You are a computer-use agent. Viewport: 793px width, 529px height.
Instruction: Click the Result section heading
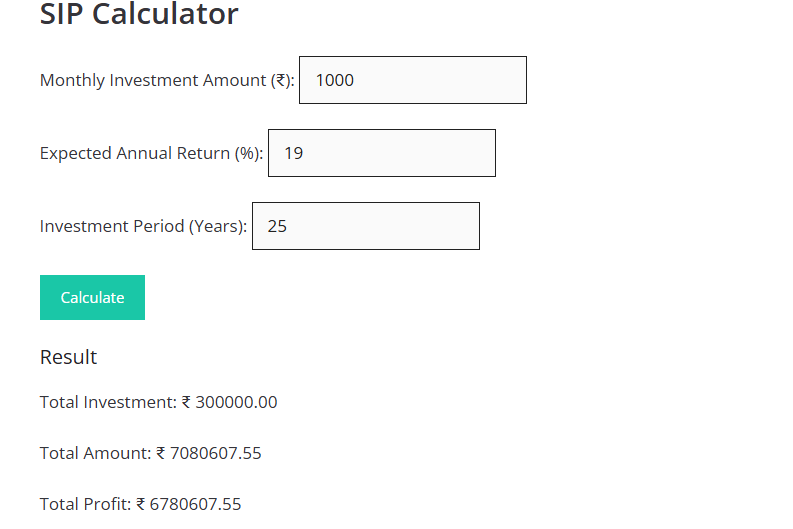click(68, 357)
